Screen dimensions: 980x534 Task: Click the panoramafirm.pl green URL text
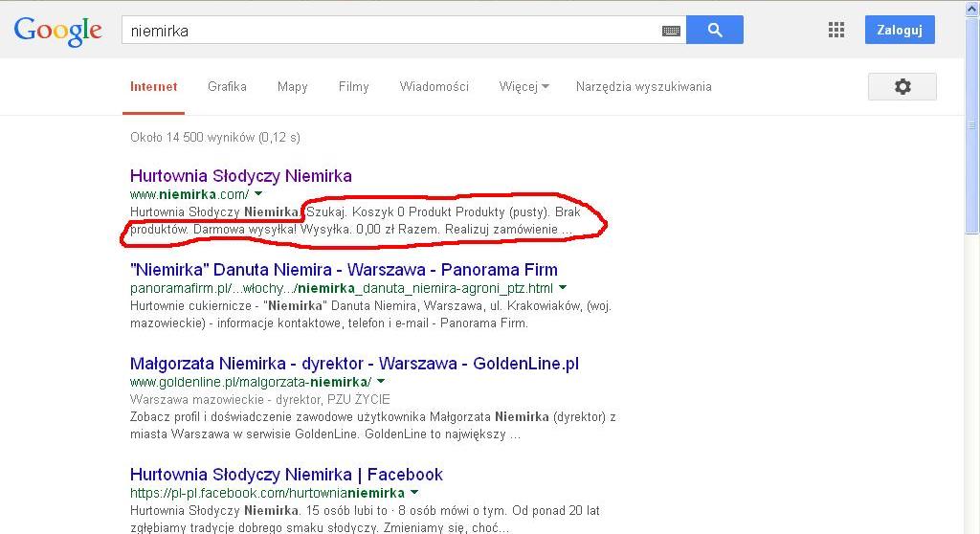point(342,288)
